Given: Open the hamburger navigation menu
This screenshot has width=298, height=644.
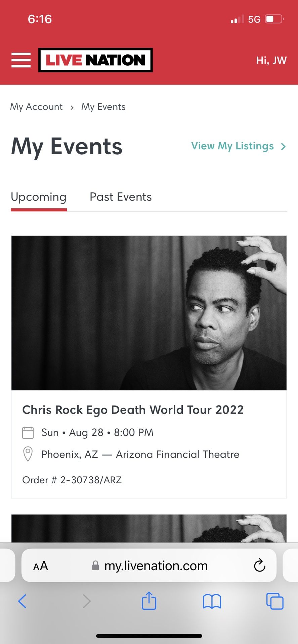Looking at the screenshot, I should [x=21, y=60].
